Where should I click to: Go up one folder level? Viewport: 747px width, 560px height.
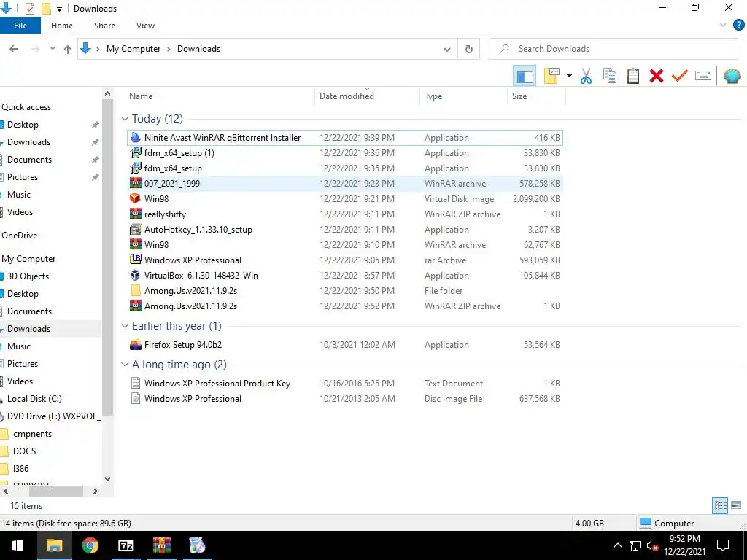click(68, 49)
